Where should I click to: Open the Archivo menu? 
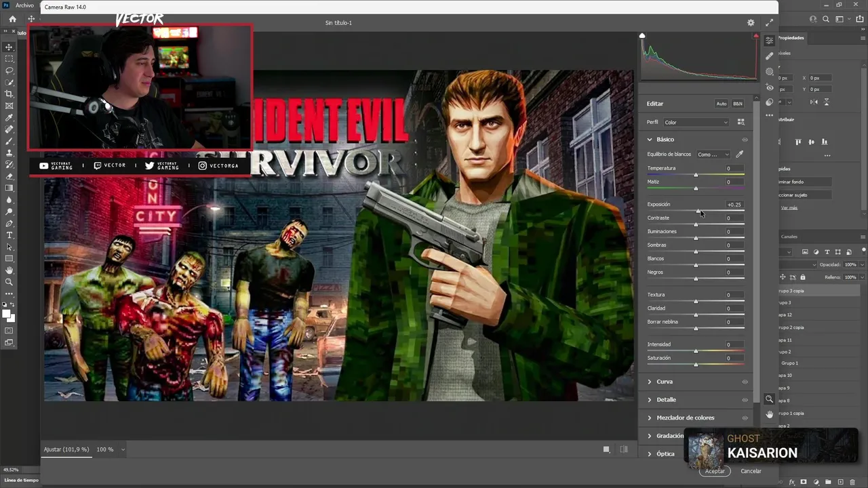[x=24, y=5]
